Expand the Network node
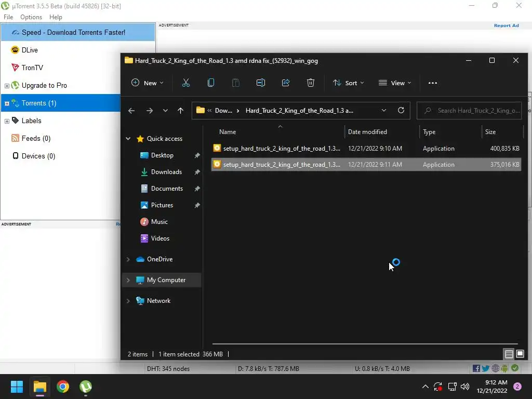The height and width of the screenshot is (399, 532). point(128,301)
